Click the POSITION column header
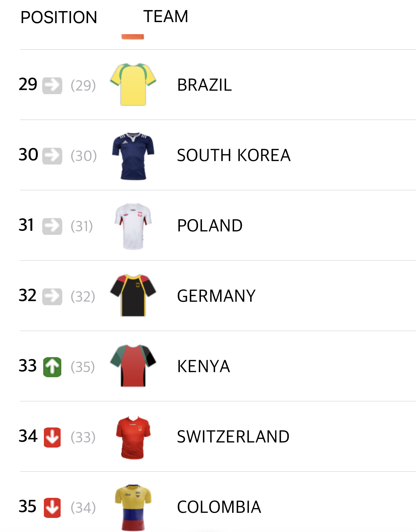416x532 pixels. tap(59, 17)
